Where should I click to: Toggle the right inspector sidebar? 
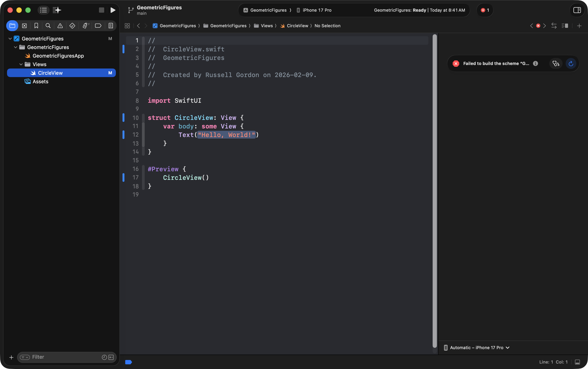click(577, 10)
